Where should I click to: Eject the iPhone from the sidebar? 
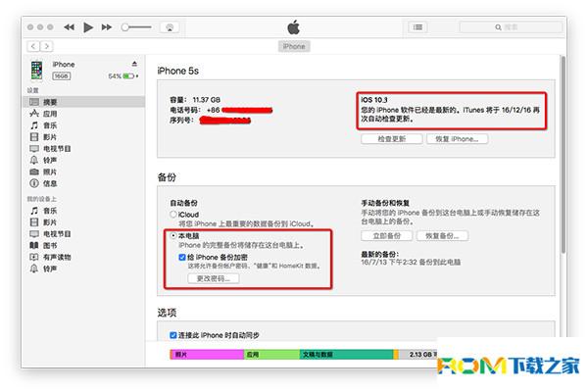click(x=134, y=64)
